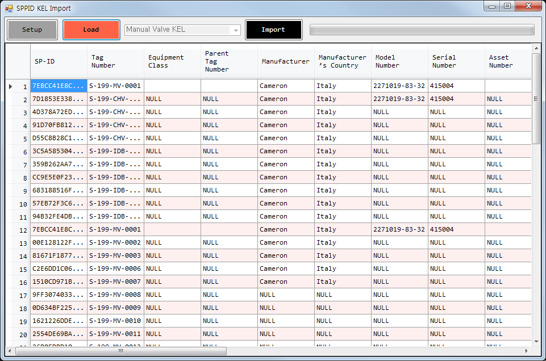Click Model Number 2271019-83-32 in row 2
This screenshot has height=361, width=546.
pyautogui.click(x=400, y=99)
